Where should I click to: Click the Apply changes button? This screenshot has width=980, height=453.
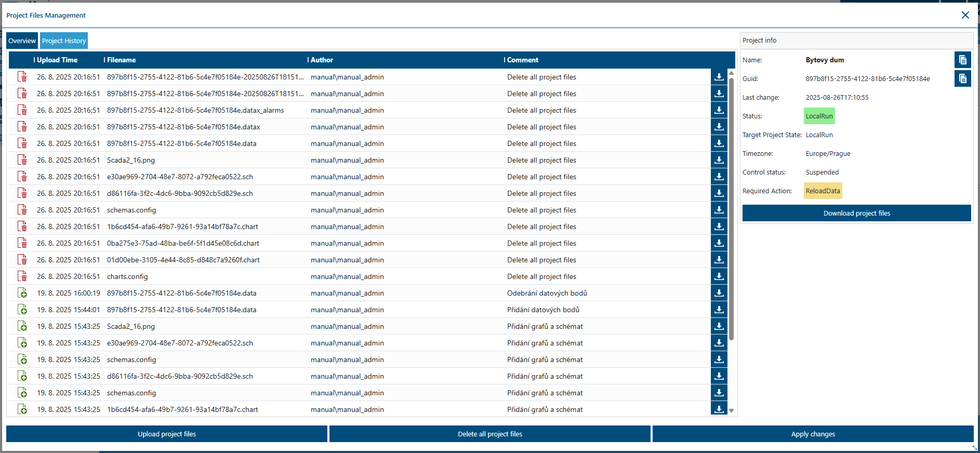point(813,434)
